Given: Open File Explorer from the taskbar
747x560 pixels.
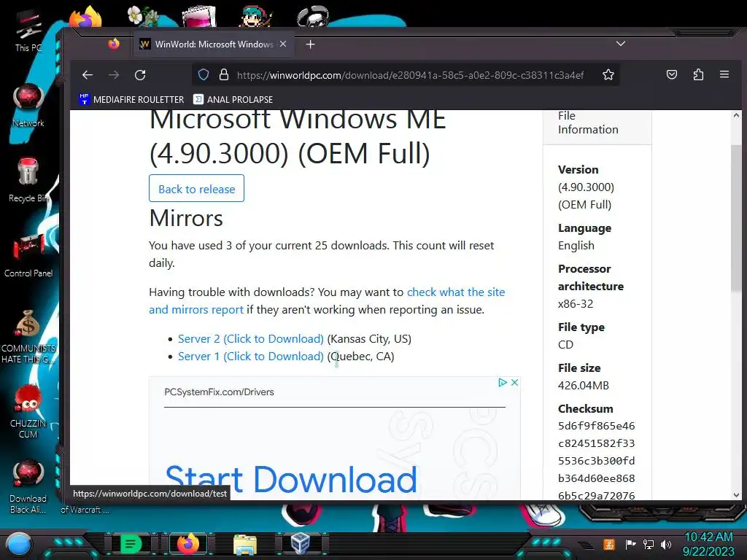Looking at the screenshot, I should coord(245,544).
